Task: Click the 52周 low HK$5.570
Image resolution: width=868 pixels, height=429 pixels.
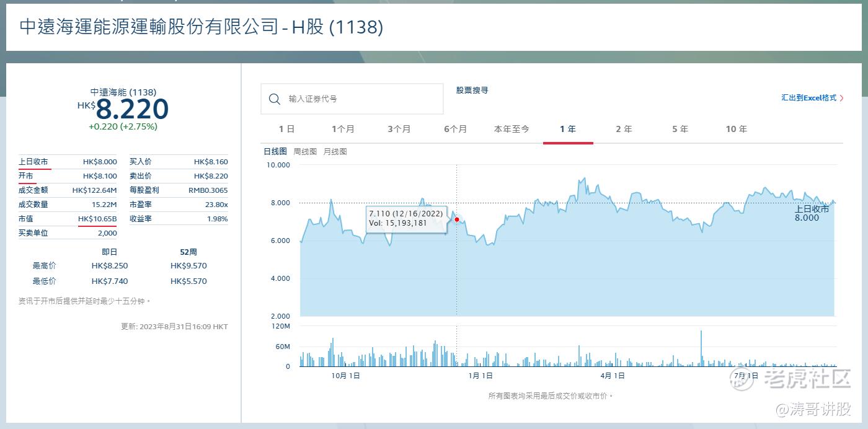Action: coord(188,281)
